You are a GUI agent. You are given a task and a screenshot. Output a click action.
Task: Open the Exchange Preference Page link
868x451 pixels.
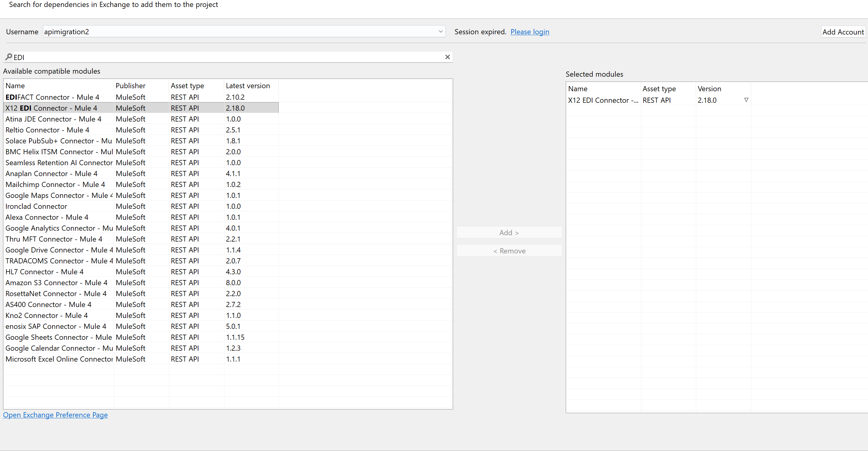pos(55,415)
